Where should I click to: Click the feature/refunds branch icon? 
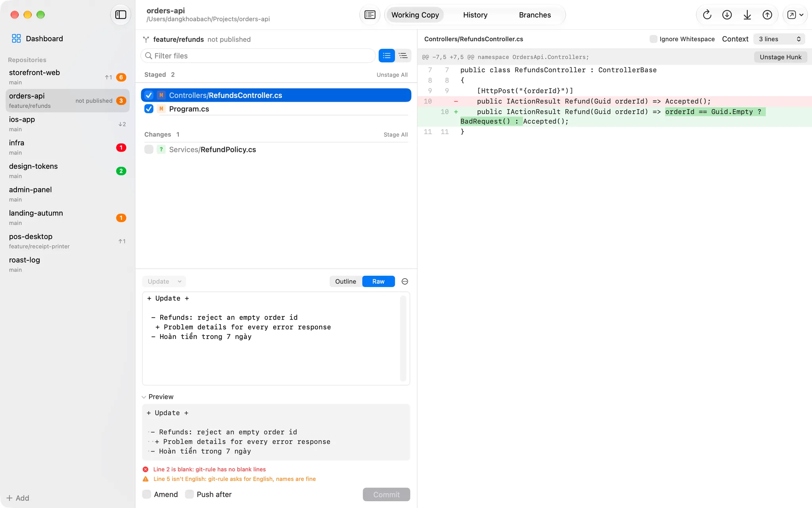[x=146, y=39]
